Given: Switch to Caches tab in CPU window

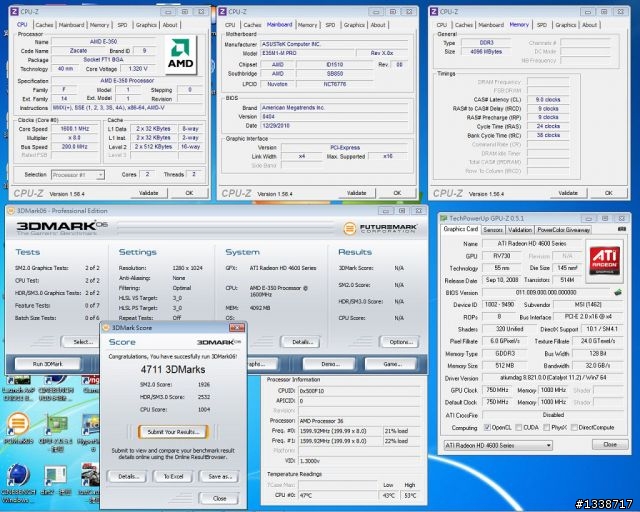Looking at the screenshot, I should coord(44,25).
